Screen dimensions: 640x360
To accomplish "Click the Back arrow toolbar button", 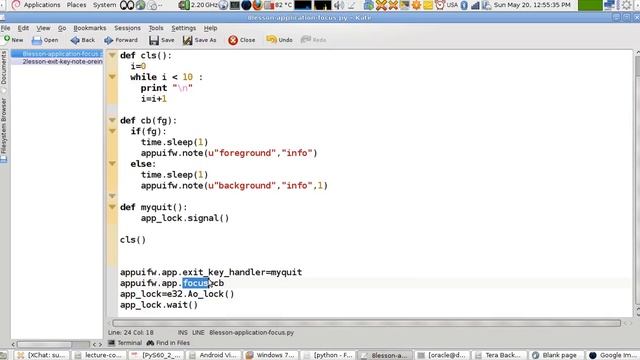I will 82,40.
